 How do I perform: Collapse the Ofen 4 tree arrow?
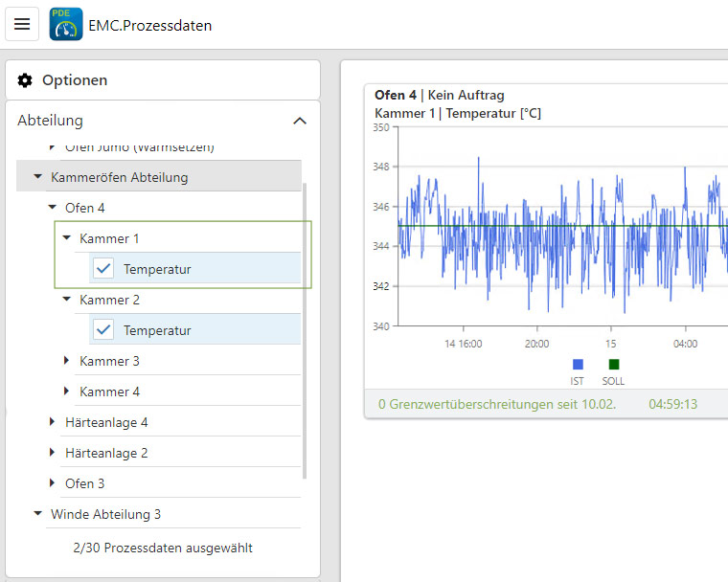52,208
